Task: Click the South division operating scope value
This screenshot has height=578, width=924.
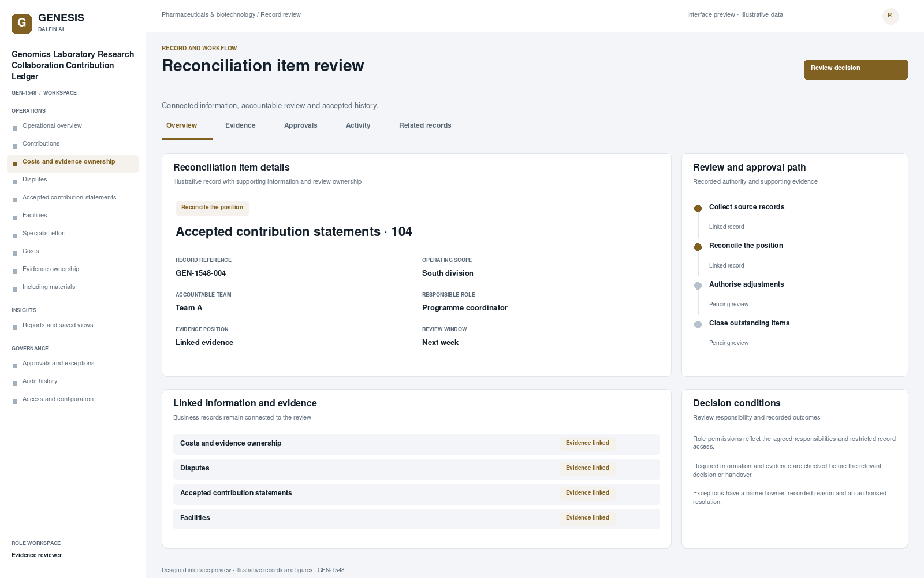Action: point(448,273)
